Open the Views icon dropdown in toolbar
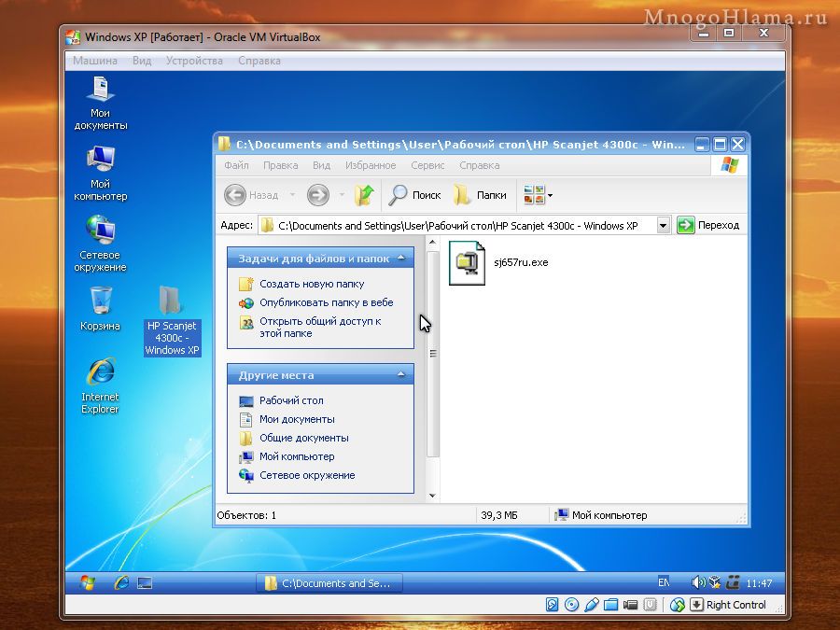The height and width of the screenshot is (630, 840). (538, 195)
